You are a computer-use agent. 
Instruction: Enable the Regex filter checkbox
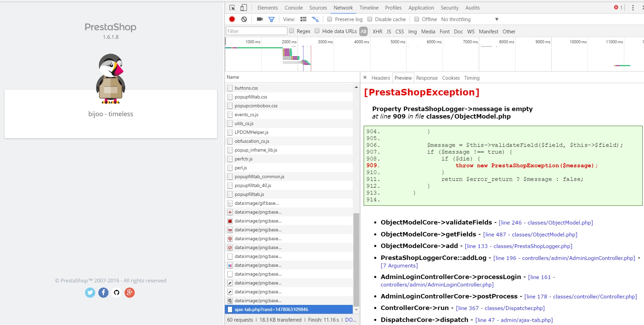pyautogui.click(x=292, y=31)
